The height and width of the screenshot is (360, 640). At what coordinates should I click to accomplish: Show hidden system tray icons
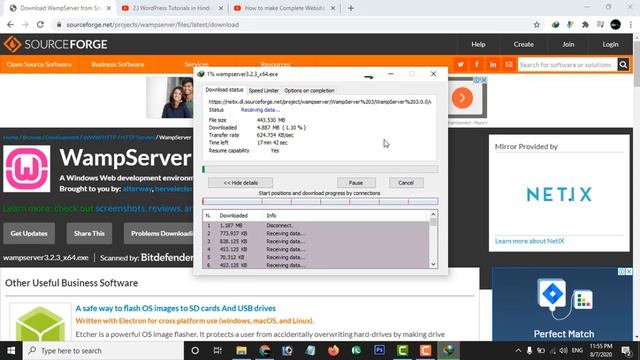(x=518, y=351)
